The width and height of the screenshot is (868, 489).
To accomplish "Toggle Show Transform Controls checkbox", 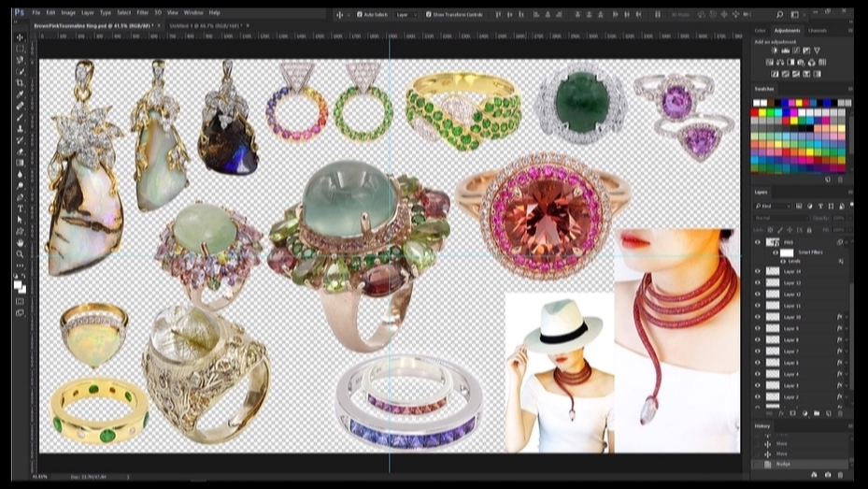I will (x=429, y=14).
